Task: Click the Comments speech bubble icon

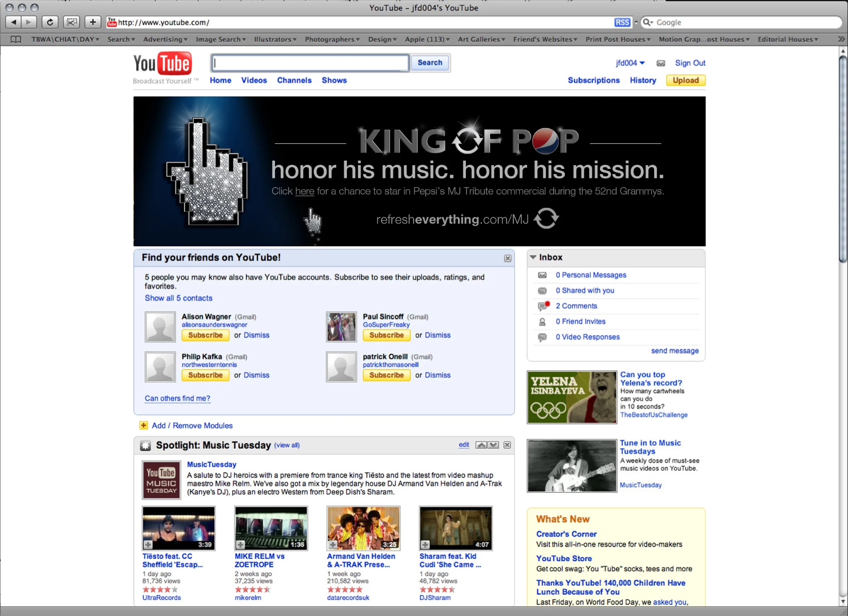Action: click(543, 306)
